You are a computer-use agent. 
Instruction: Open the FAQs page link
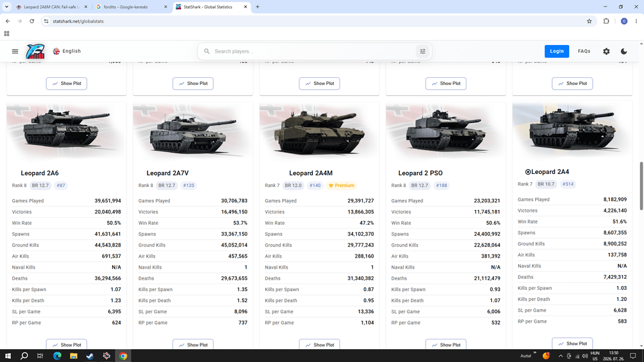[584, 52]
